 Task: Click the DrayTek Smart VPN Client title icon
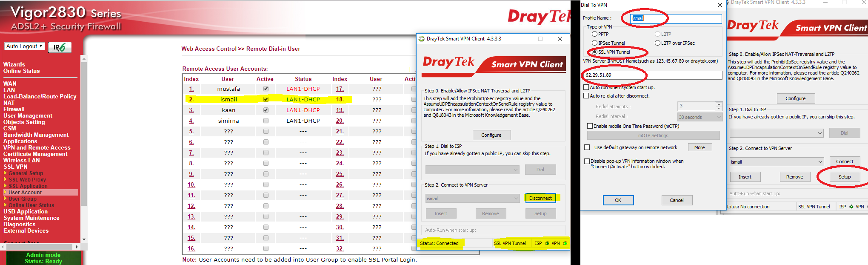[422, 39]
